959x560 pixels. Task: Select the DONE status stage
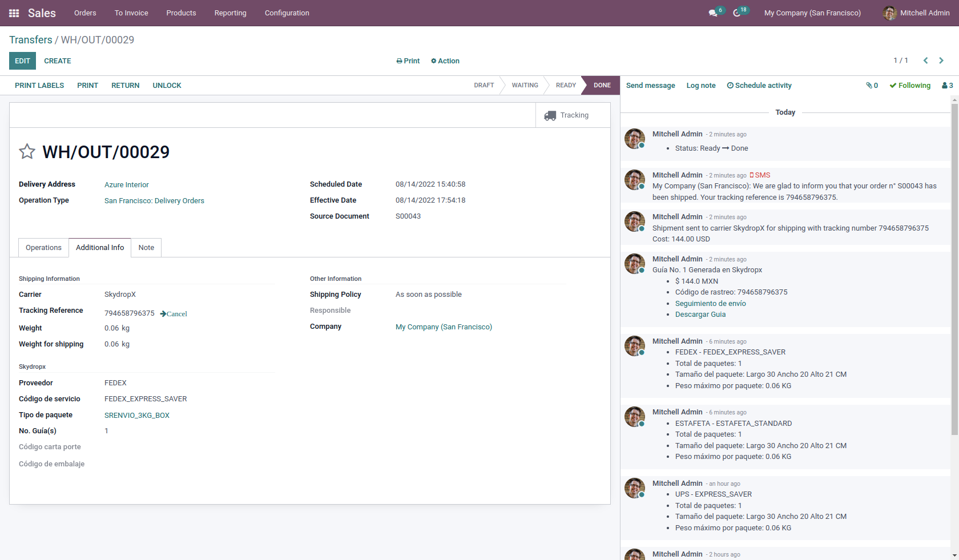(602, 86)
